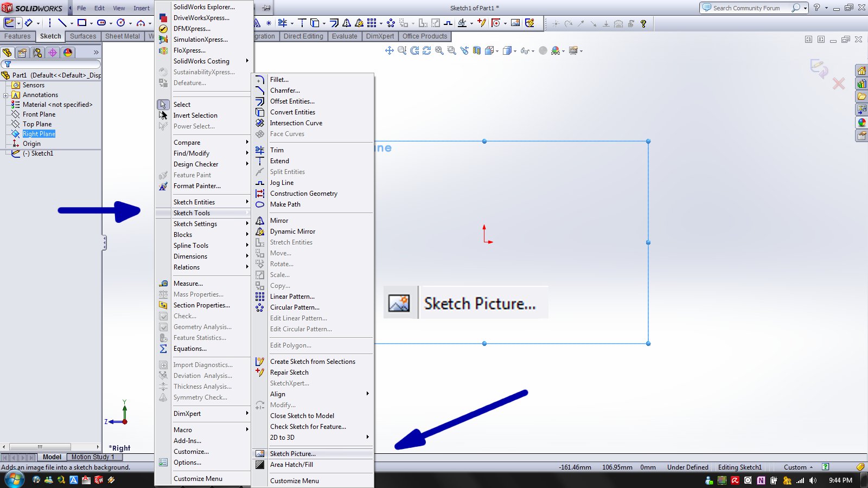Open the DimXpertManager panel tab
Screen dimensions: 868x488
[x=53, y=53]
